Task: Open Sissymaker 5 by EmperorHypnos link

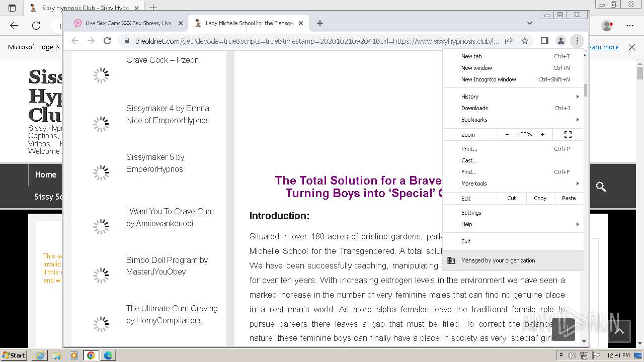Action: point(155,163)
